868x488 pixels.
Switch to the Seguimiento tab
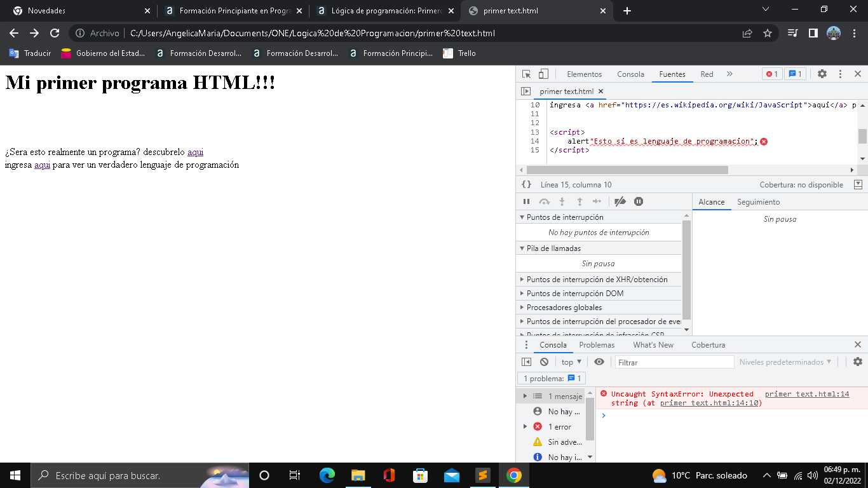758,202
